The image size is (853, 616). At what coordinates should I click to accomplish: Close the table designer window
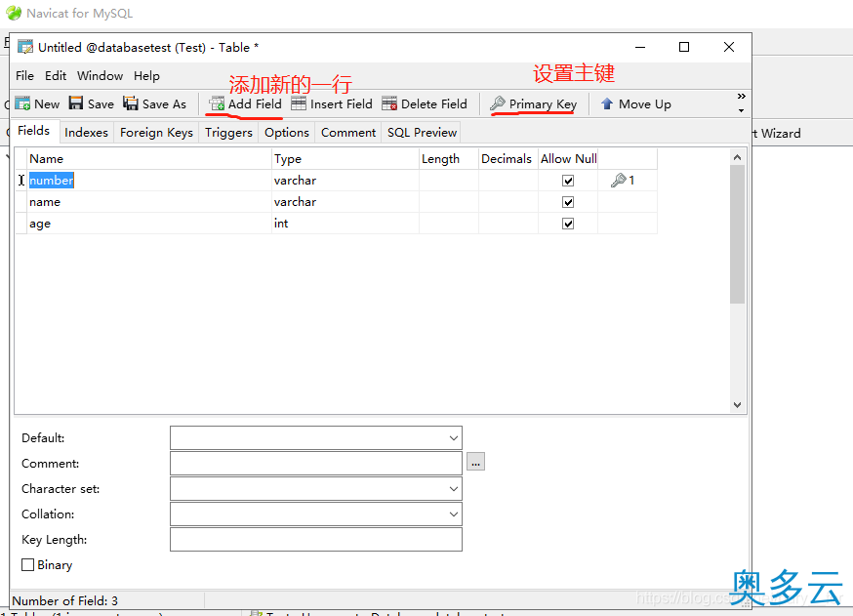[729, 47]
